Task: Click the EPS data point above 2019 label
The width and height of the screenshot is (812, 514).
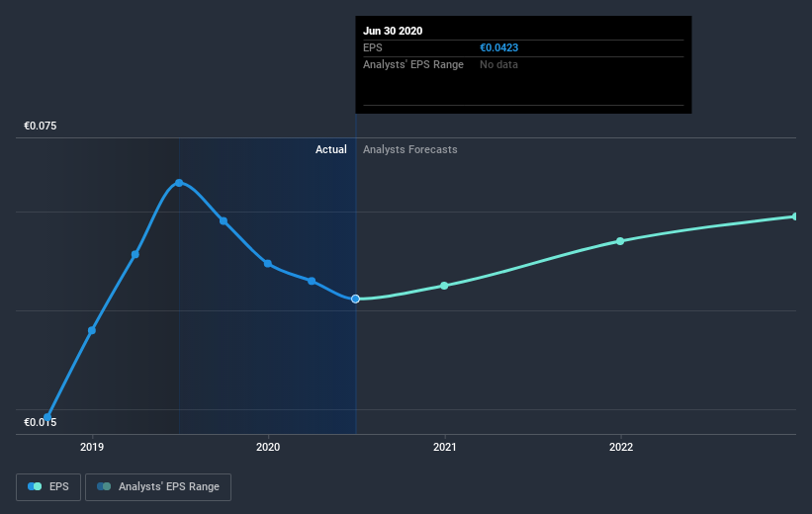Action: (x=92, y=331)
